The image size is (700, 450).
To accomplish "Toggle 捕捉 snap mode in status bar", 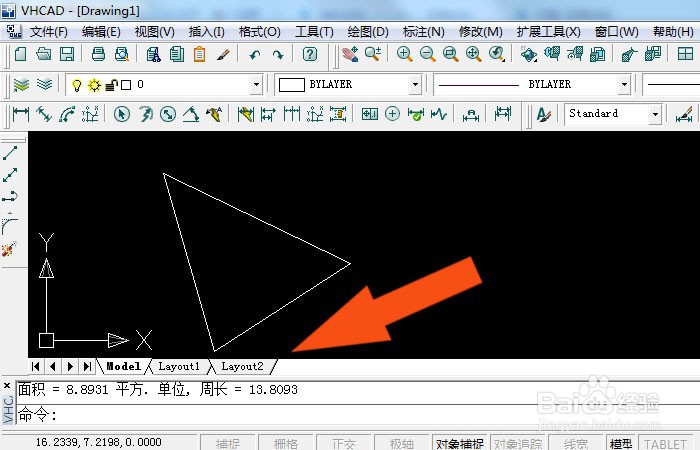I will [x=228, y=443].
